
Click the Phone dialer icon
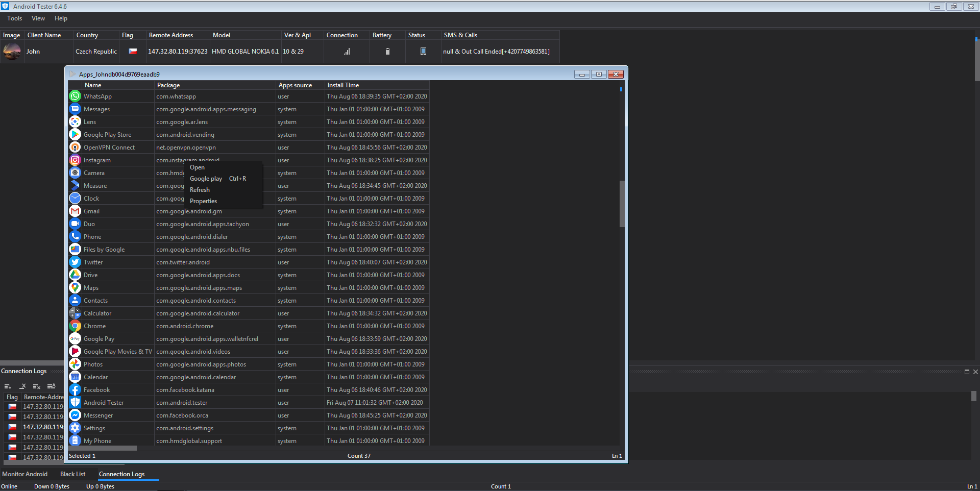(75, 236)
